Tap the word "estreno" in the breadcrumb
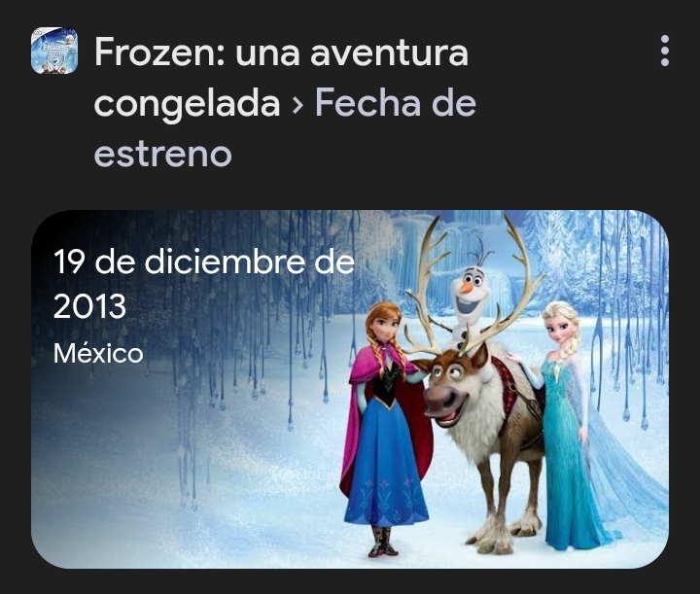 (163, 154)
